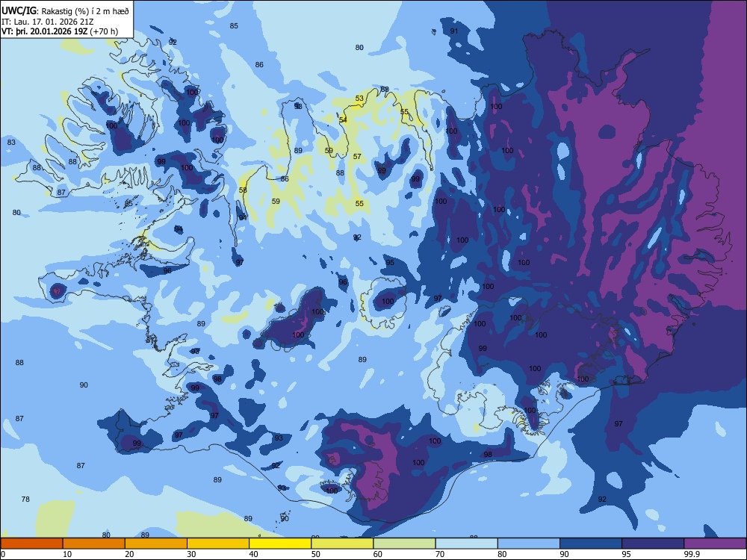Click the legend tick label '50'
Screen dimensions: 747x560
316,554
